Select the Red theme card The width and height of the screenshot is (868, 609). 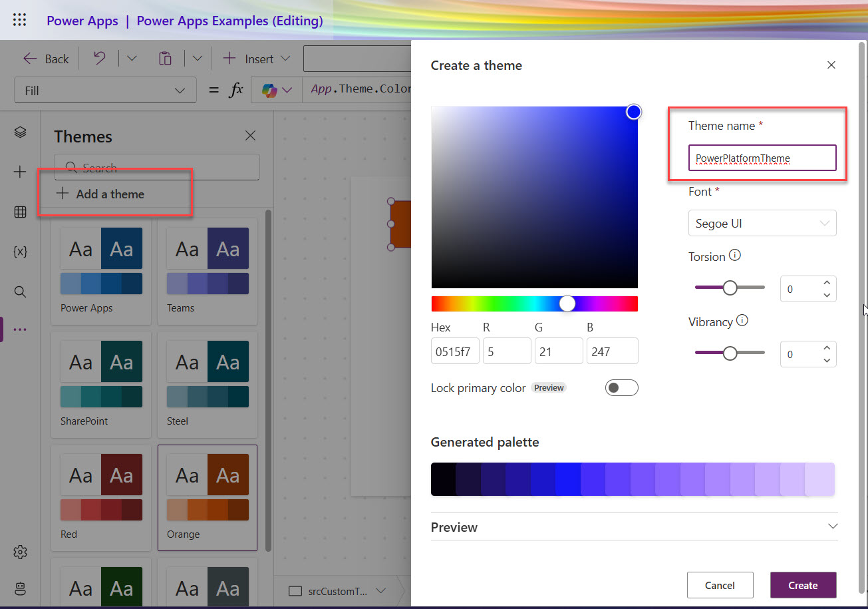[101, 498]
